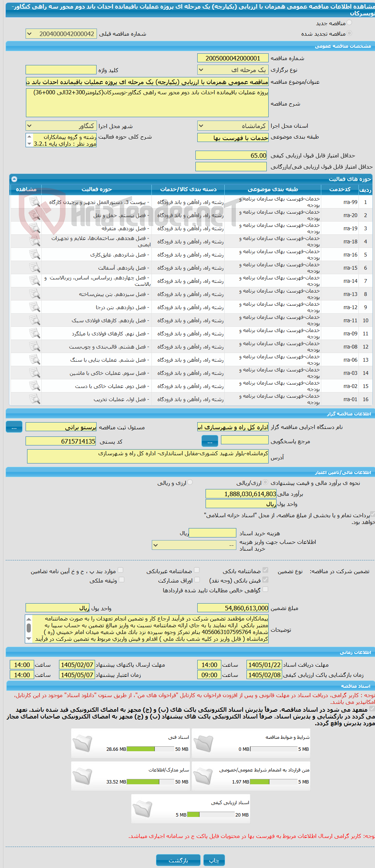Toggle گواهی خالص مطالبات checkbox
The width and height of the screenshot is (375, 868).
pos(265,589)
